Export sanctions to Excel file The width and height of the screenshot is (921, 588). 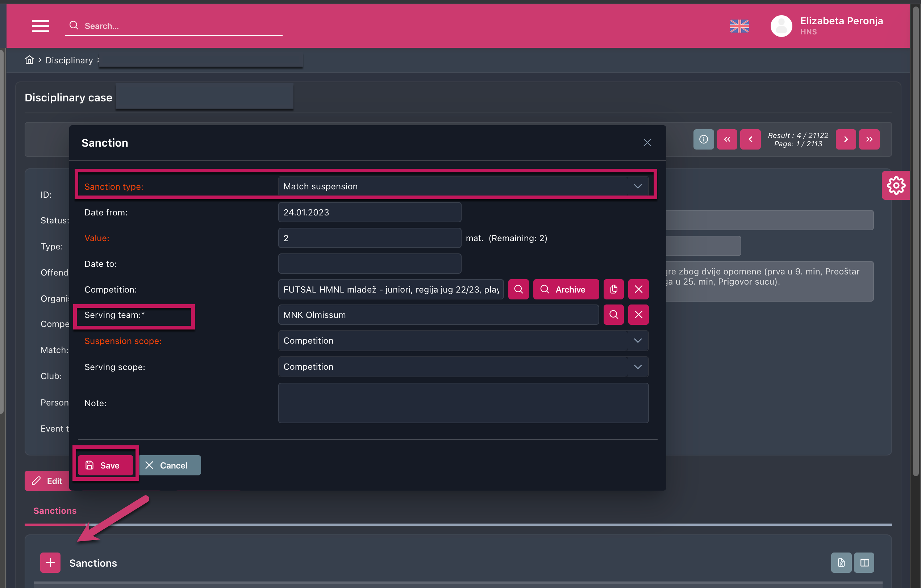pos(841,562)
